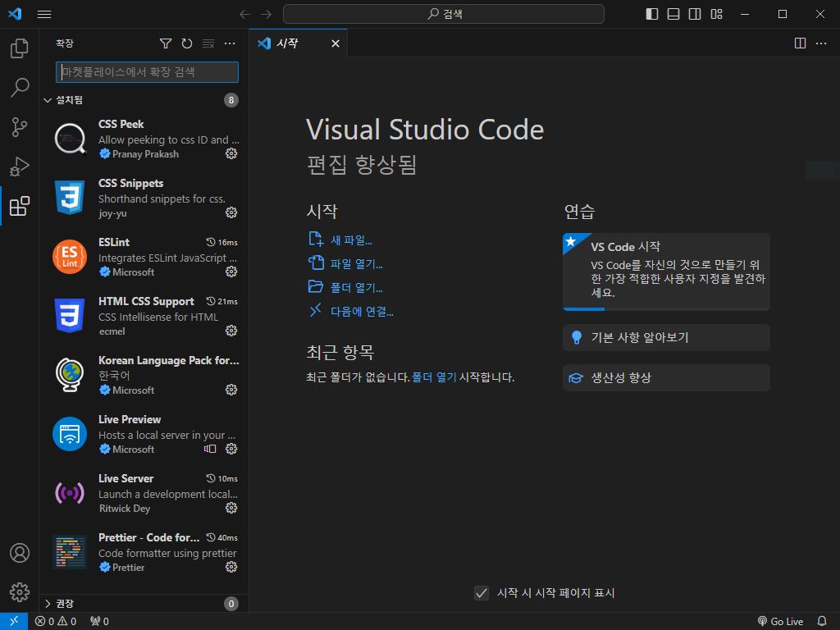Viewport: 840px width, 630px height.
Task: Open settings gear for ESLint
Action: [231, 272]
